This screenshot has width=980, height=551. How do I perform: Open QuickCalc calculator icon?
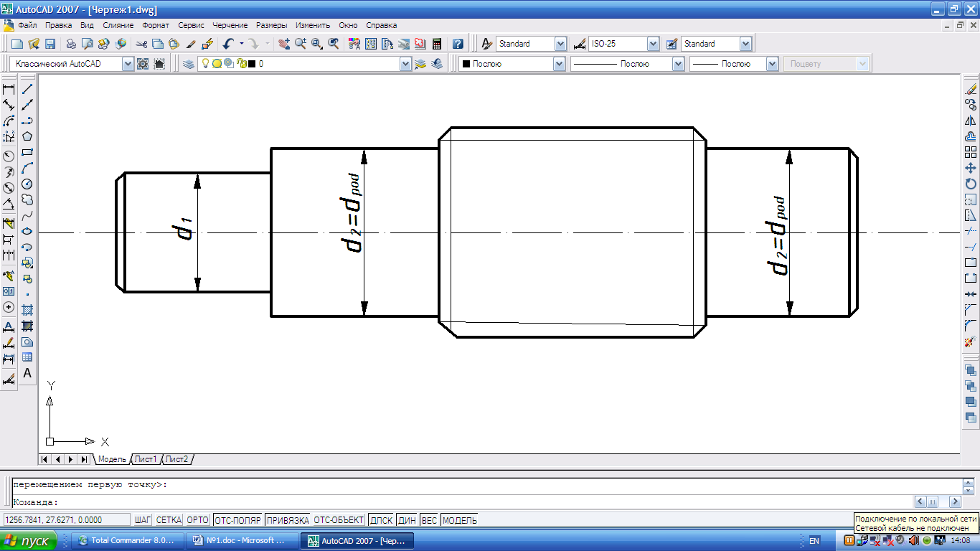click(436, 44)
